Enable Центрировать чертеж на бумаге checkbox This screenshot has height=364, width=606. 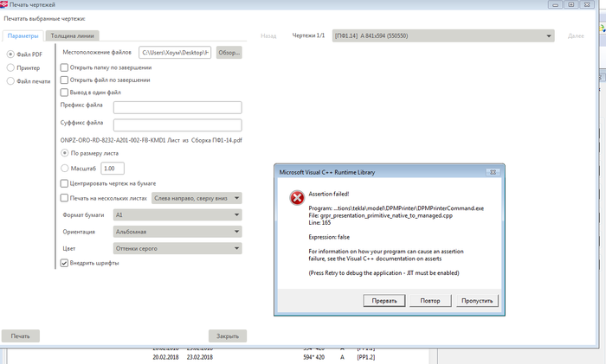coord(64,183)
